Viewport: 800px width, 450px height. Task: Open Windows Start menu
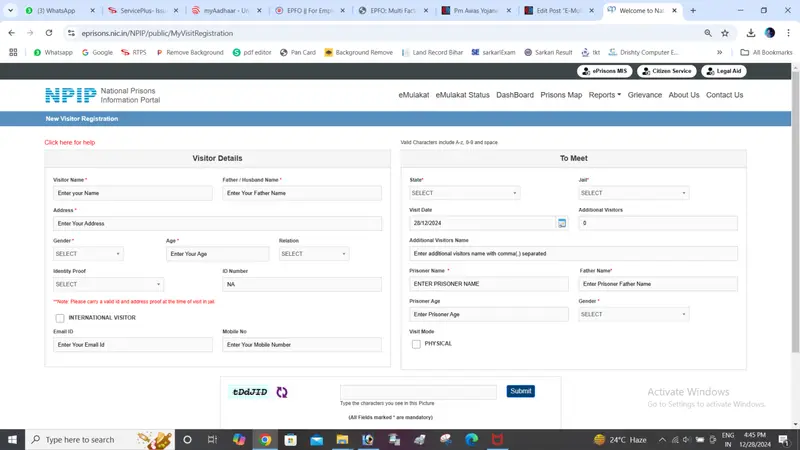[12, 439]
